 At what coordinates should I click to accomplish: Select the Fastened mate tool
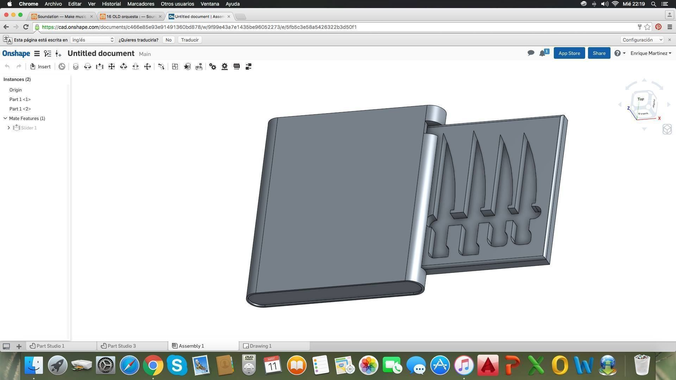pos(75,66)
